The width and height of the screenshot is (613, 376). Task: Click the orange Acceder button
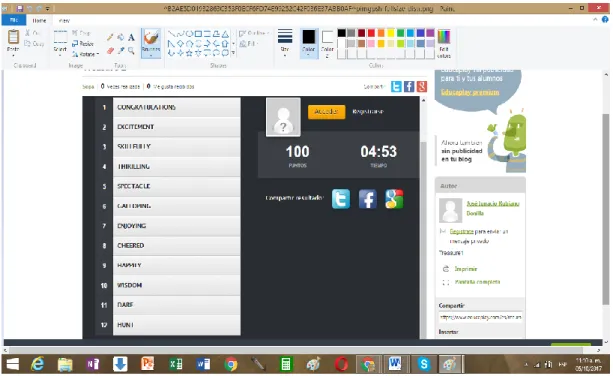(x=326, y=112)
